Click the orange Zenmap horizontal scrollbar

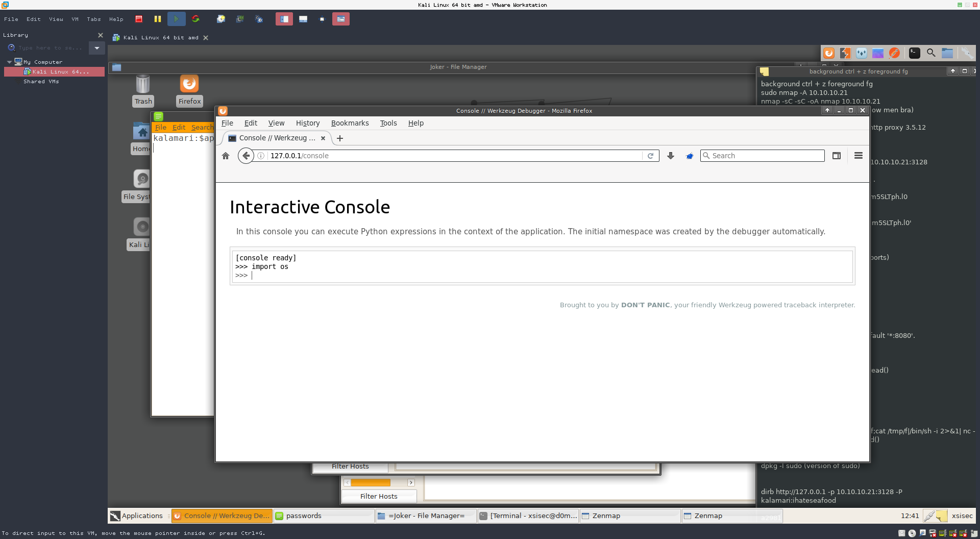coord(371,483)
